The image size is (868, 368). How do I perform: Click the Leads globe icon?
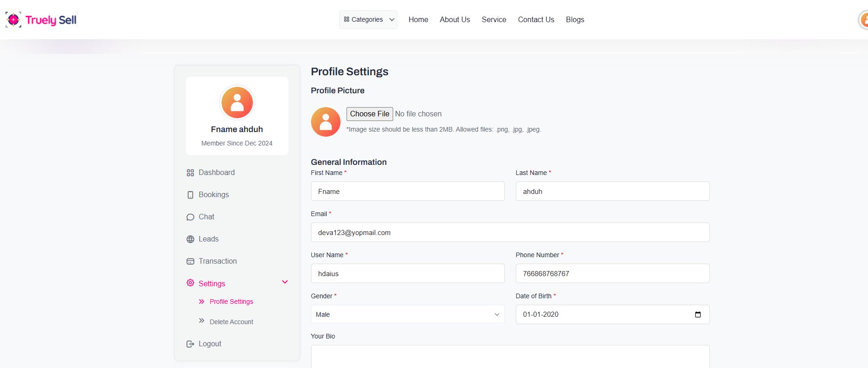[x=190, y=239]
